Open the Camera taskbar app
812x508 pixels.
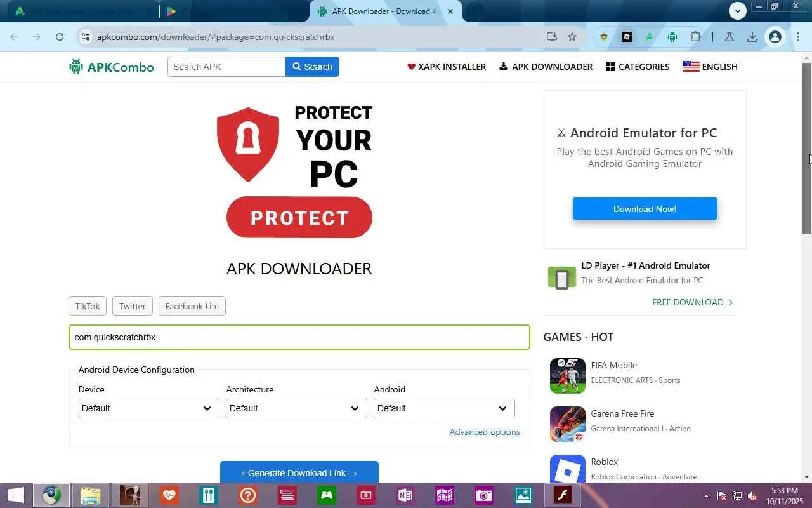coord(483,495)
